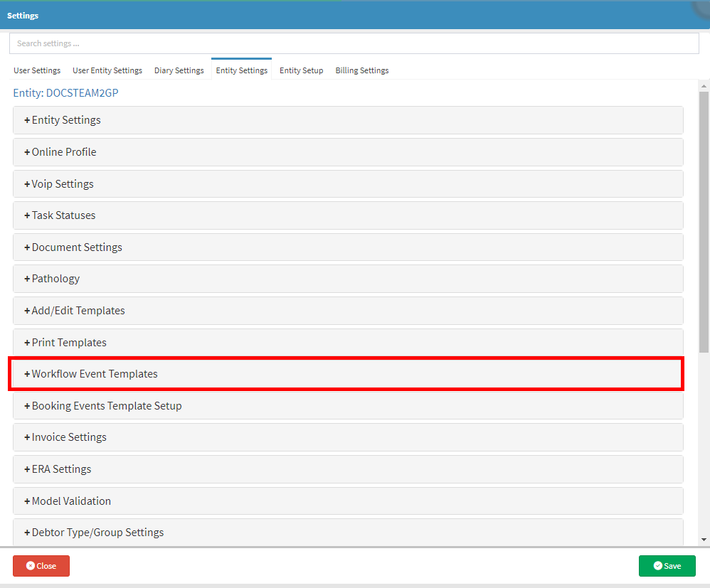Expand the Online Profile section
This screenshot has width=710, height=588.
(x=64, y=152)
